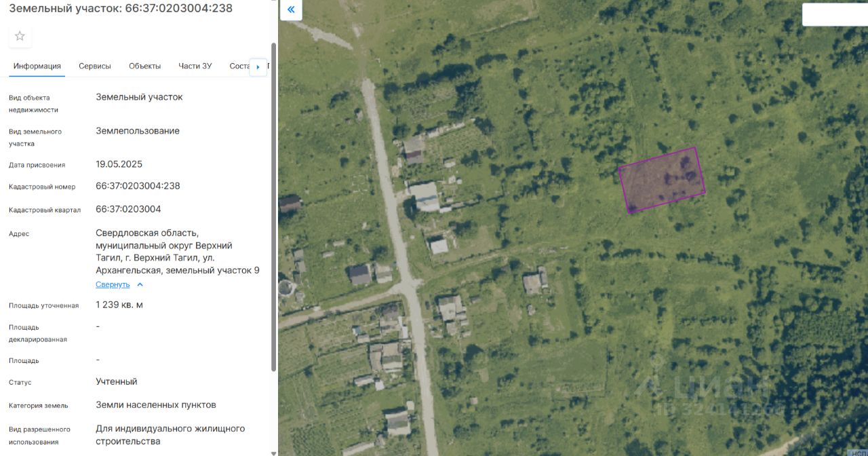This screenshot has width=868, height=456.
Task: Open the Части ЗУ tab
Action: [x=195, y=66]
